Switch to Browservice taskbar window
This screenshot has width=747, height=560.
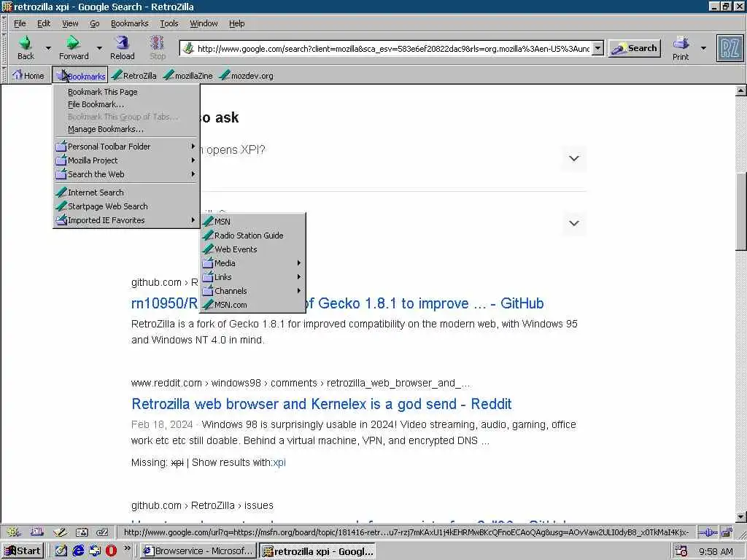coord(198,551)
